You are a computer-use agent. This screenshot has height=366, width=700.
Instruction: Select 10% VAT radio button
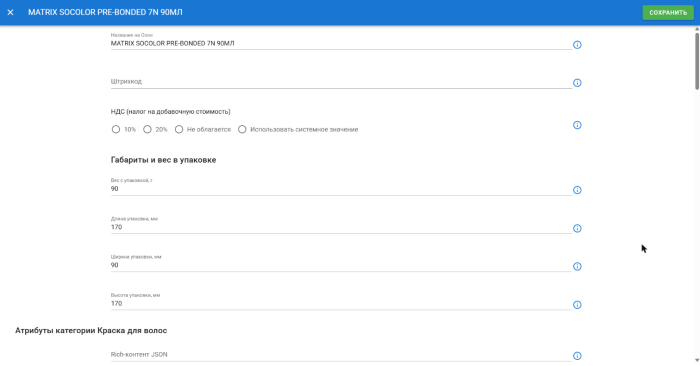coord(116,129)
